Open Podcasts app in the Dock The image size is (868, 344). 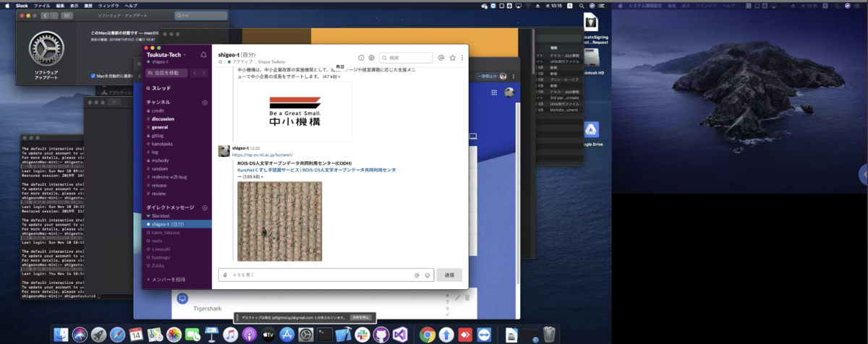(x=250, y=335)
